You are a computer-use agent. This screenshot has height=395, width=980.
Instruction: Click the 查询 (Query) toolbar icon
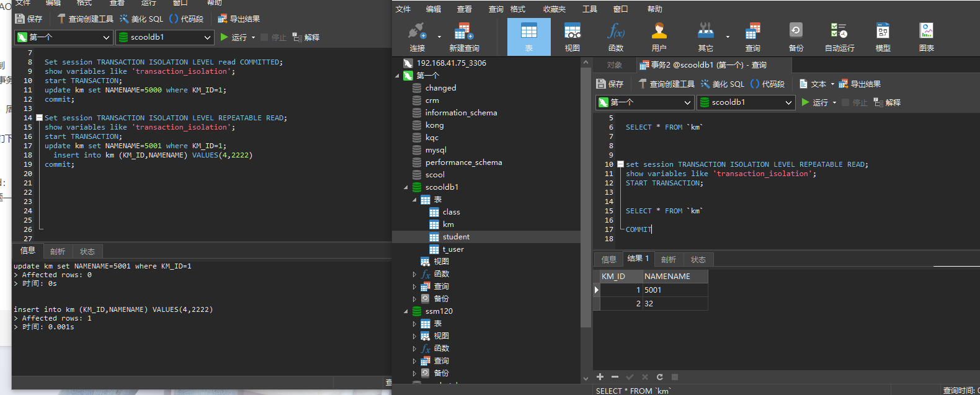(x=752, y=37)
